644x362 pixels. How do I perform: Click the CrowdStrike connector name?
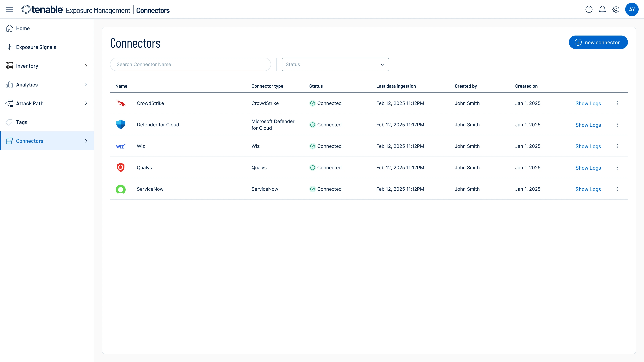(x=150, y=103)
